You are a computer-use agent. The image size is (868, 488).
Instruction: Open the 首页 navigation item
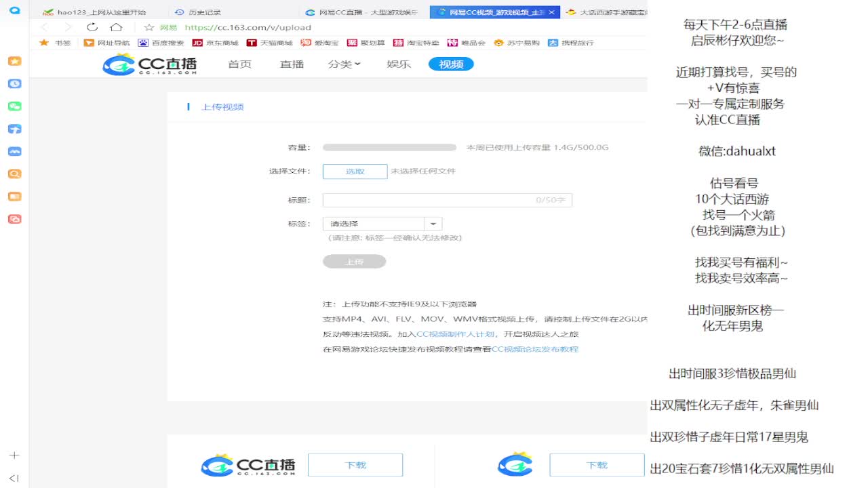pyautogui.click(x=239, y=64)
